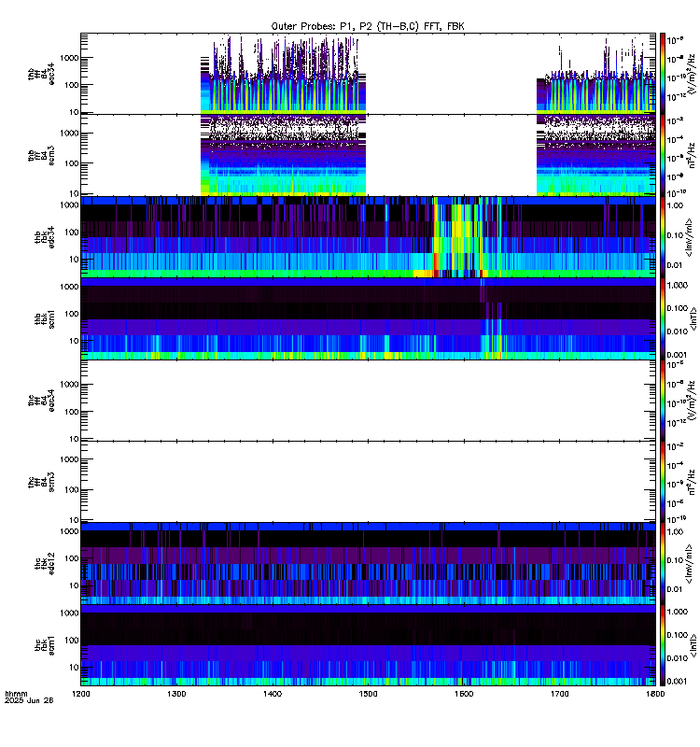The width and height of the screenshot is (700, 747).
Task: Click the '2025 Jun 26' date label
Action: click(29, 700)
